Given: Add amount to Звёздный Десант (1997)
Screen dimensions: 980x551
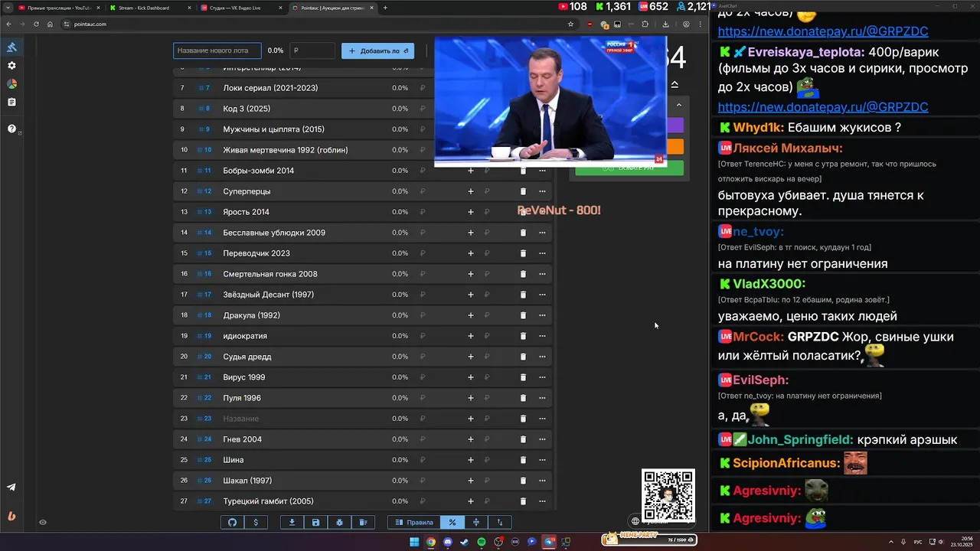Looking at the screenshot, I should click(x=471, y=295).
